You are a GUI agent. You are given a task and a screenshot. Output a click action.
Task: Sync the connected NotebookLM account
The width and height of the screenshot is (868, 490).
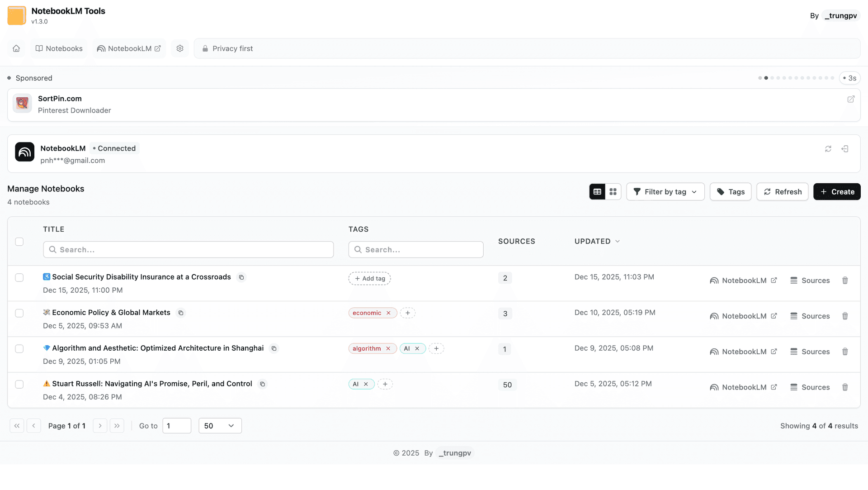click(828, 149)
